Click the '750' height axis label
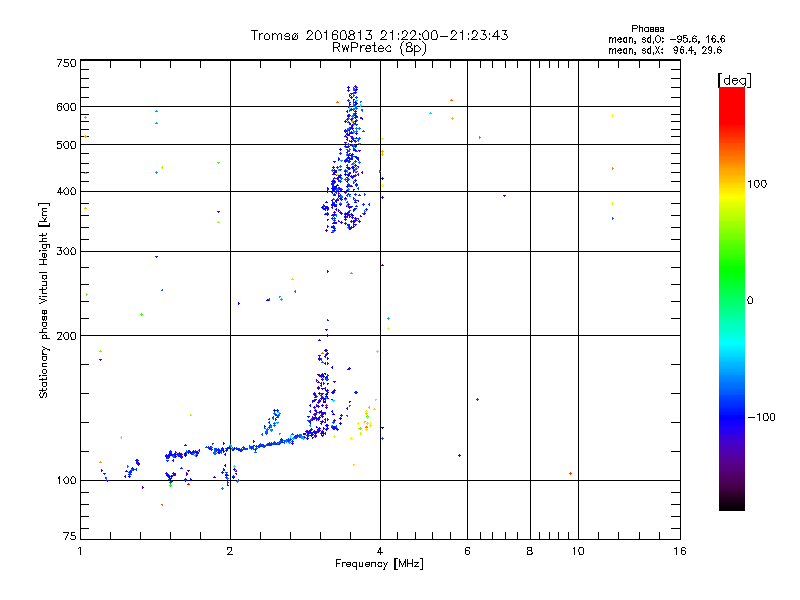Image resolution: width=800 pixels, height=600 pixels. click(x=66, y=63)
